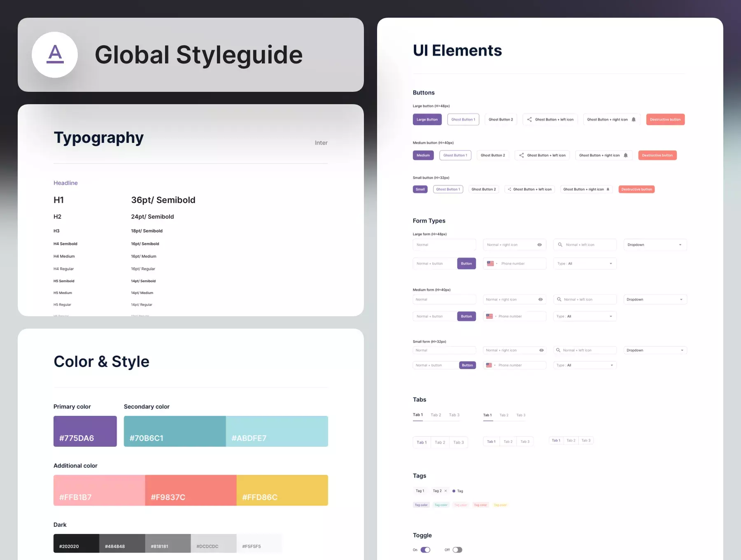Select 'Tab 2' in the largest underlined tab group
Image resolution: width=741 pixels, height=560 pixels.
coord(436,415)
